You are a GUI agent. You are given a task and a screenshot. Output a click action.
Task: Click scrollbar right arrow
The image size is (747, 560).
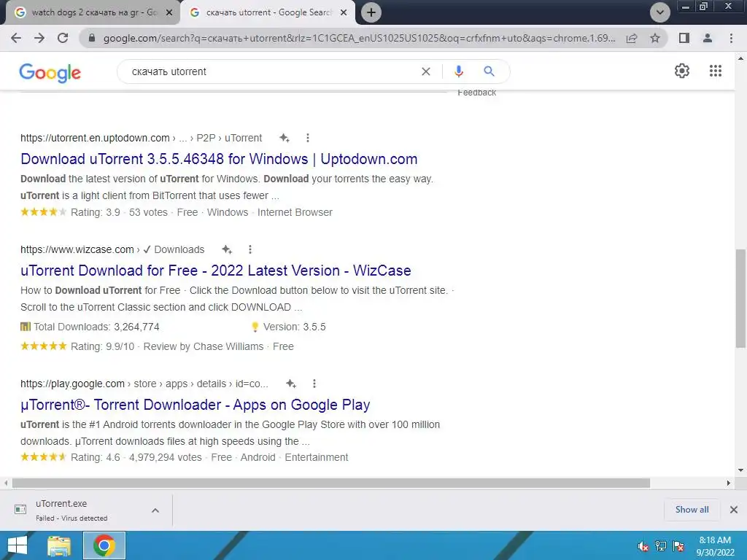pyautogui.click(x=729, y=483)
